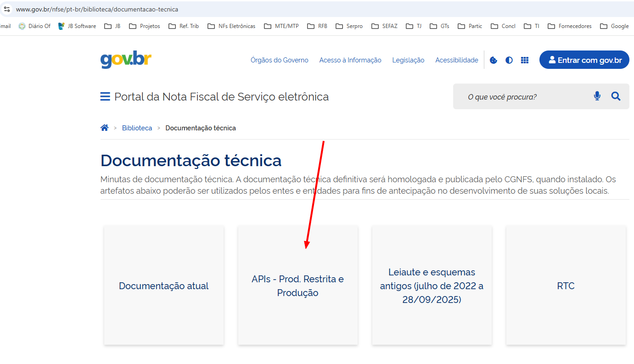Go to Acesso à Informação

pos(350,60)
